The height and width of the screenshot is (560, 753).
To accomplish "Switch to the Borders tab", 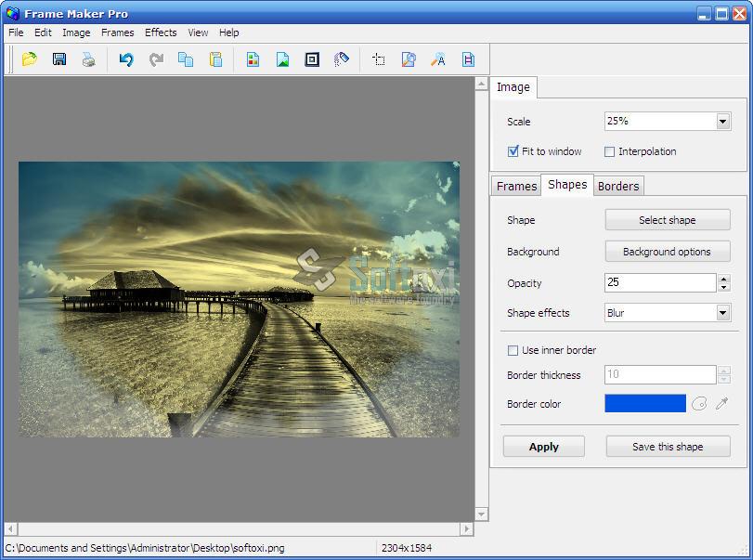I will click(618, 186).
